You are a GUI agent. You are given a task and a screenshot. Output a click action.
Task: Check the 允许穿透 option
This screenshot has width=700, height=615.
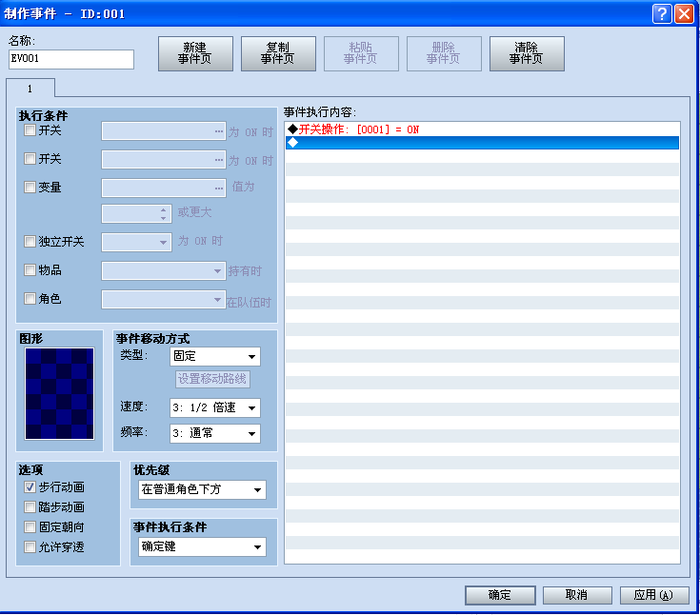[30, 546]
